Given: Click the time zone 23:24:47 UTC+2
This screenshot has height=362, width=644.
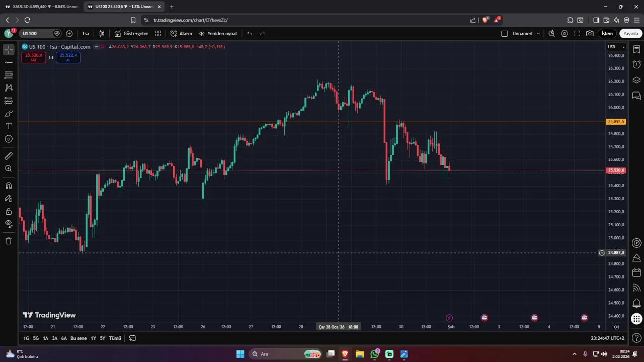Looking at the screenshot, I should (607, 338).
